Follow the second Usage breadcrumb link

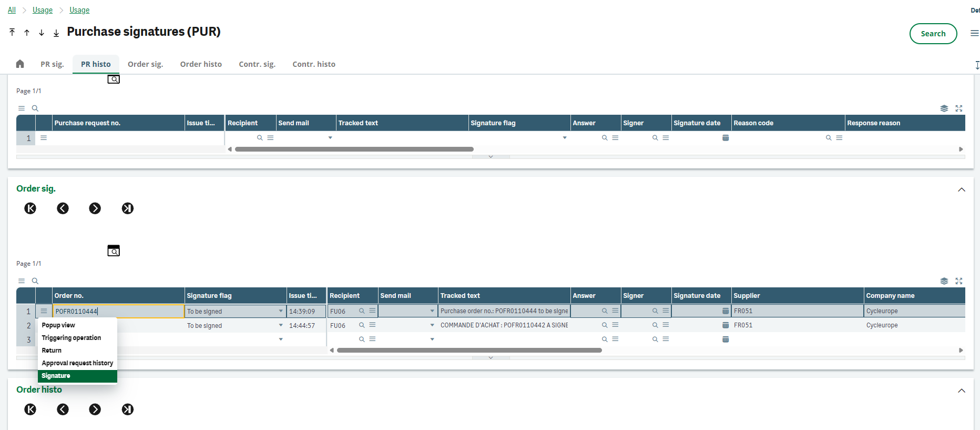click(79, 10)
